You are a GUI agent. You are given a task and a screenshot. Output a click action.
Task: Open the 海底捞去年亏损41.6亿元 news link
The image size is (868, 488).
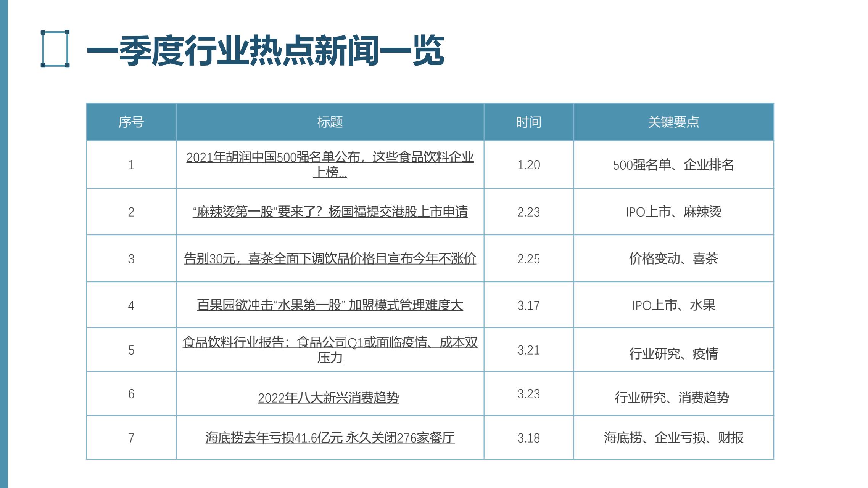(x=330, y=438)
